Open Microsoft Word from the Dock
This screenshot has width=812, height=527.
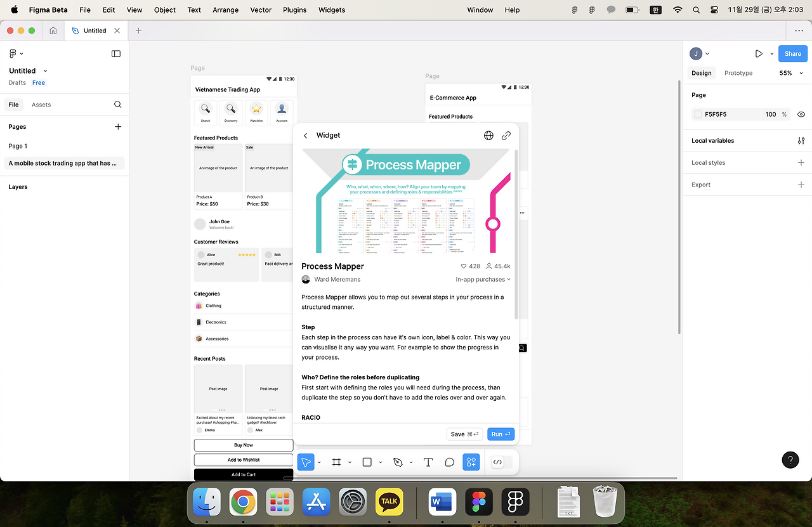click(x=442, y=502)
